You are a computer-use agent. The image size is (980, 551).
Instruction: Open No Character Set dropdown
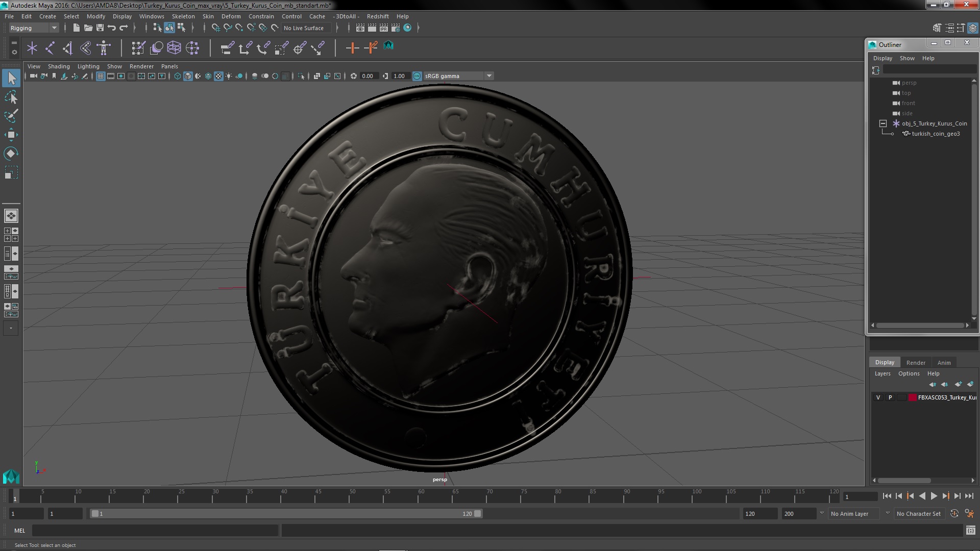pos(919,514)
